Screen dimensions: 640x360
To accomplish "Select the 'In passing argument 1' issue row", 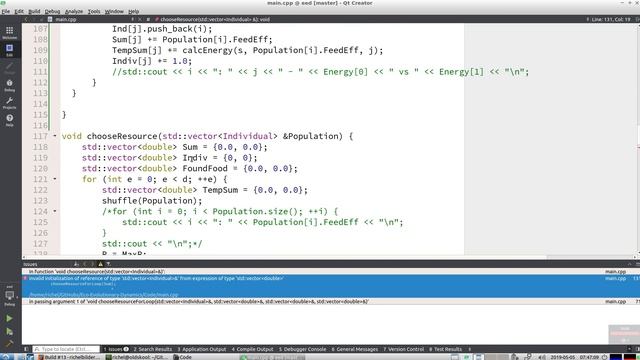I will [x=331, y=301].
